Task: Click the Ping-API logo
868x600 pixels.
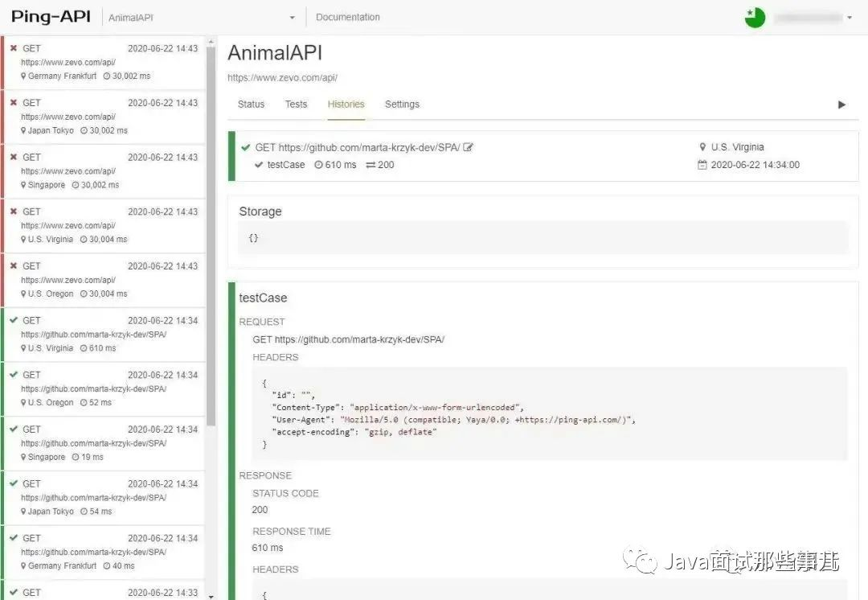Action: point(51,17)
